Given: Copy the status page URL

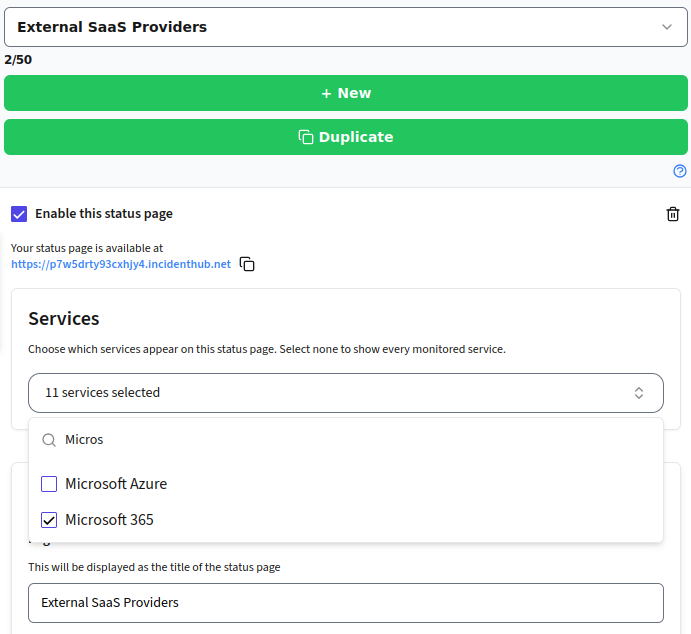Looking at the screenshot, I should point(247,264).
